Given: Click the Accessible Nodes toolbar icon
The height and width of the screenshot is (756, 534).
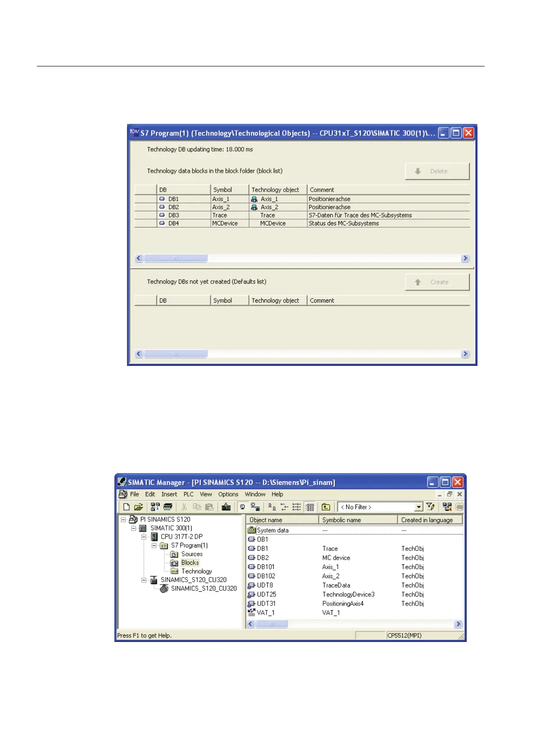Looking at the screenshot, I should (155, 507).
